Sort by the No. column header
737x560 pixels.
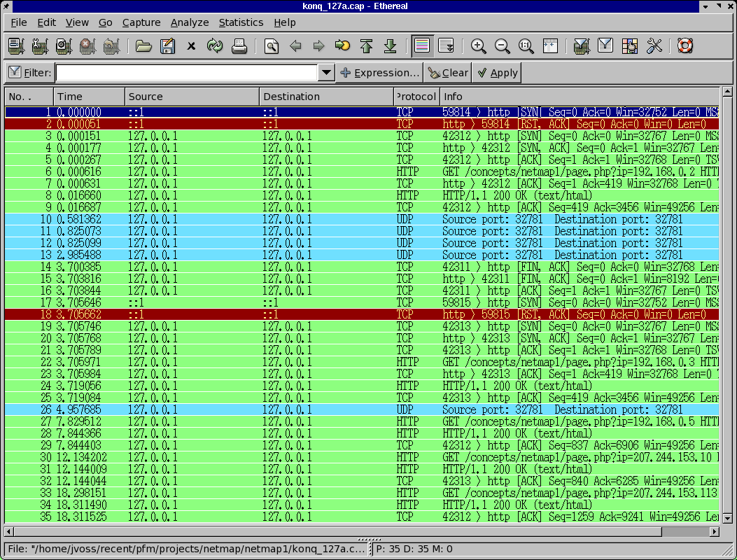pyautogui.click(x=29, y=97)
